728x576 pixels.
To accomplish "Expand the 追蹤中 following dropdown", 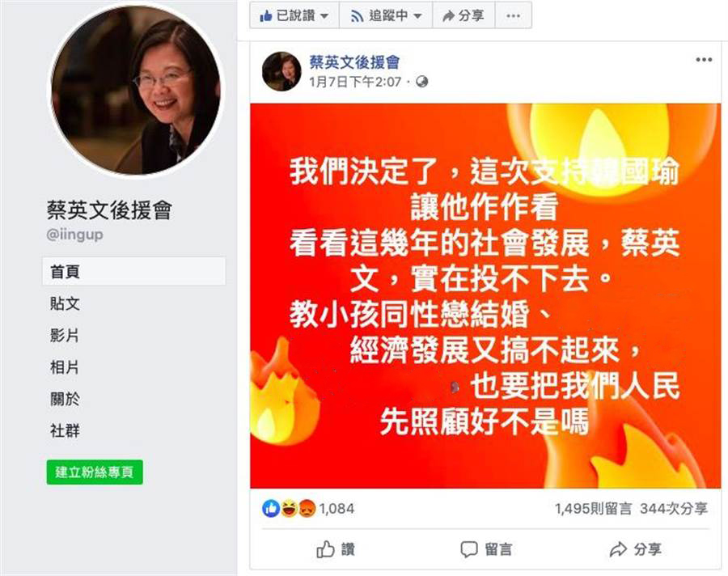I will [386, 16].
